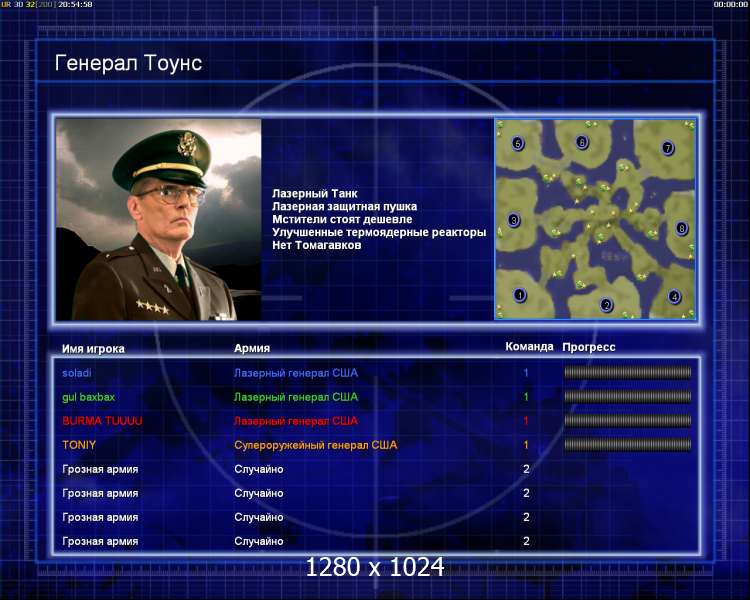
Task: Click Улучшенные термоядерные реакторы line
Action: 379,233
